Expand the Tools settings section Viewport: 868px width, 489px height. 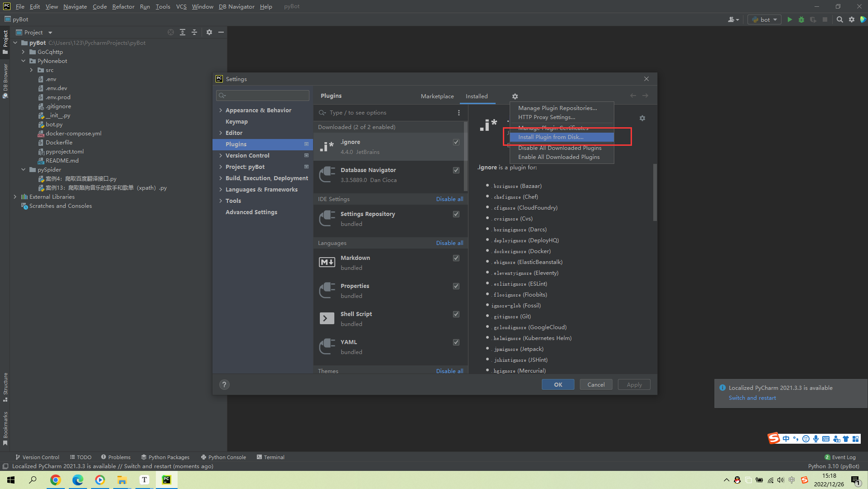click(x=221, y=201)
